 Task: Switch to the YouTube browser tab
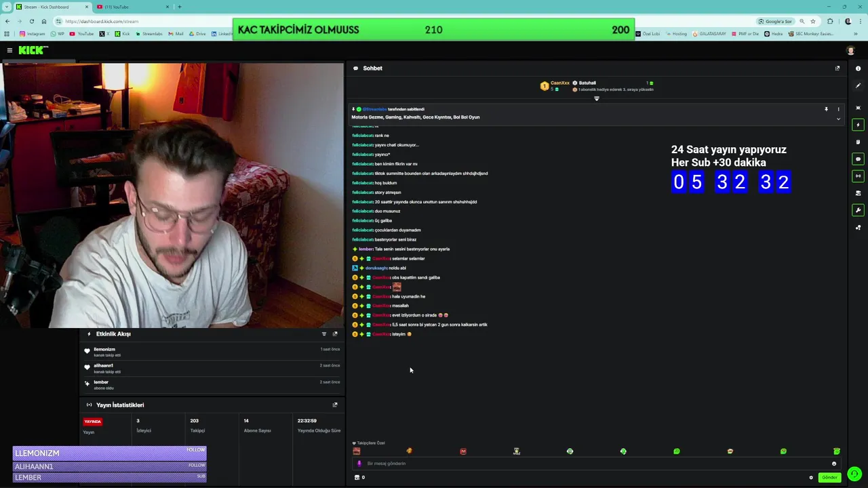132,7
